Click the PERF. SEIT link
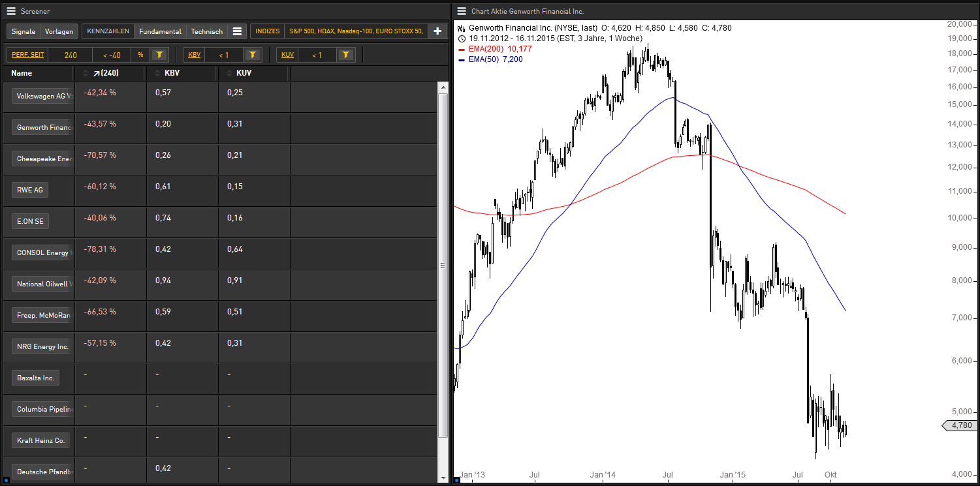 coord(28,55)
